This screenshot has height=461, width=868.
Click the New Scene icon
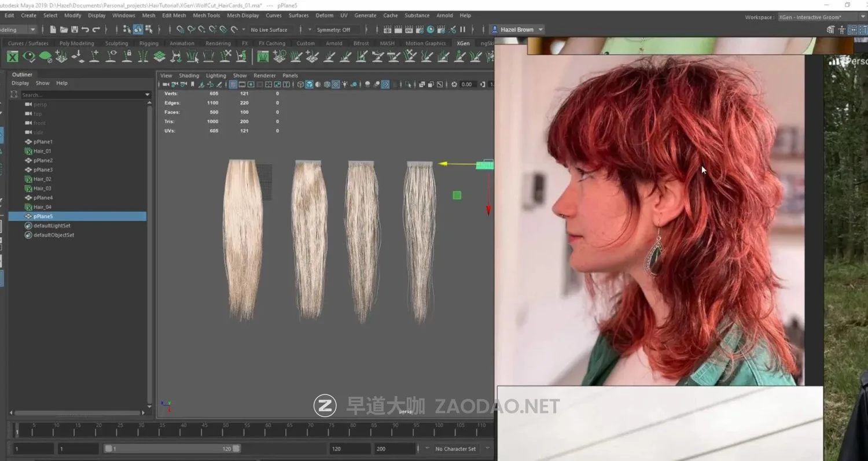(53, 29)
